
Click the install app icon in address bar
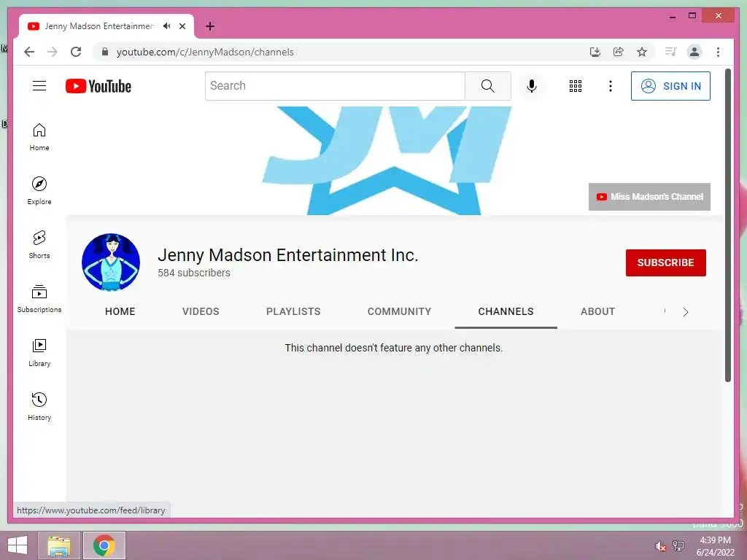click(595, 52)
